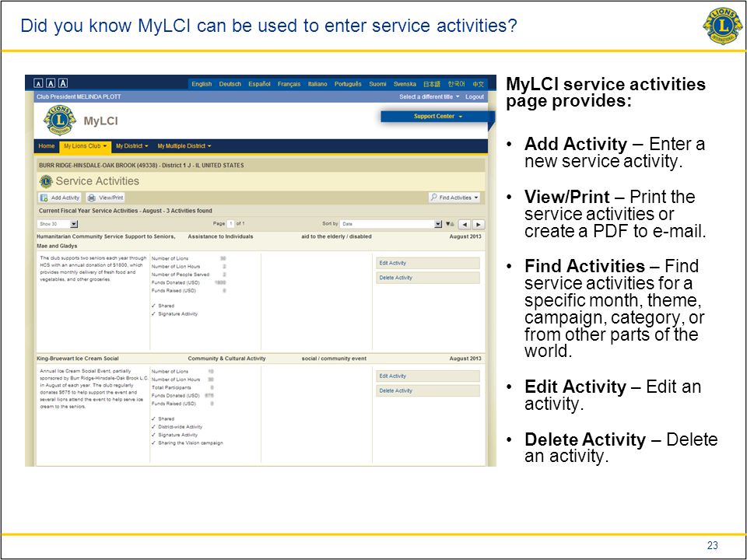Open the My Lions Club menu

click(85, 146)
